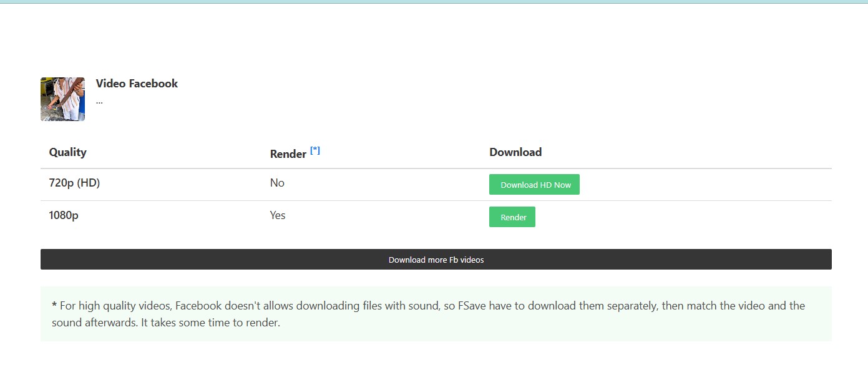Viewport: 868px width, 390px height.
Task: Click the FSave high quality videos note
Action: [x=436, y=314]
